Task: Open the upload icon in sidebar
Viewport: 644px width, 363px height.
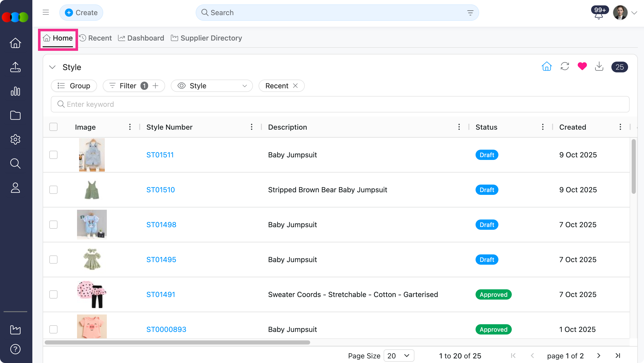Action: pyautogui.click(x=15, y=67)
